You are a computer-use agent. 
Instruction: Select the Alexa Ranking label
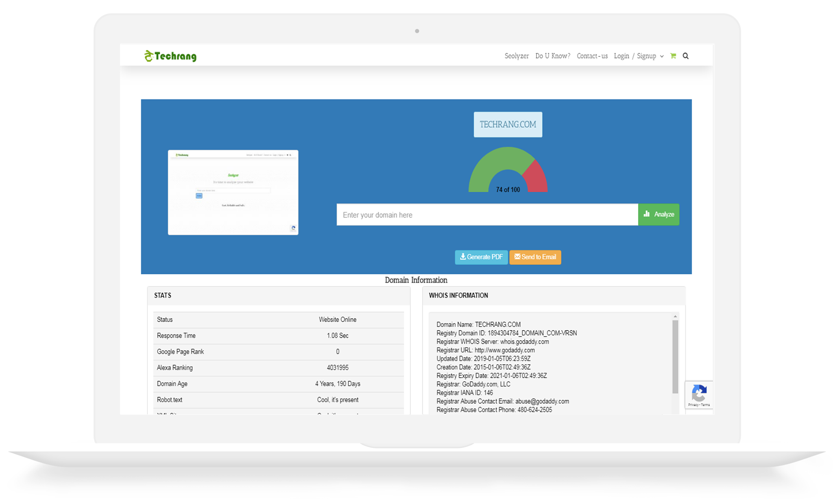pos(175,368)
